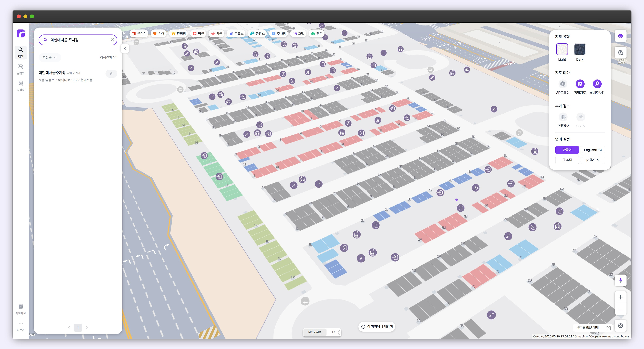644x349 pixels.
Task: Click the search field containing 더현대서울 주차장
Action: pos(78,40)
